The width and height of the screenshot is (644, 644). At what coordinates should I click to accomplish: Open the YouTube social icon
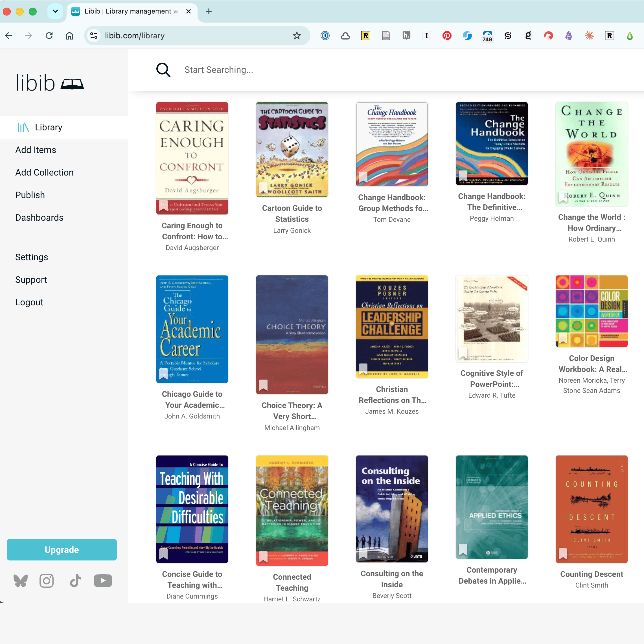[x=103, y=581]
